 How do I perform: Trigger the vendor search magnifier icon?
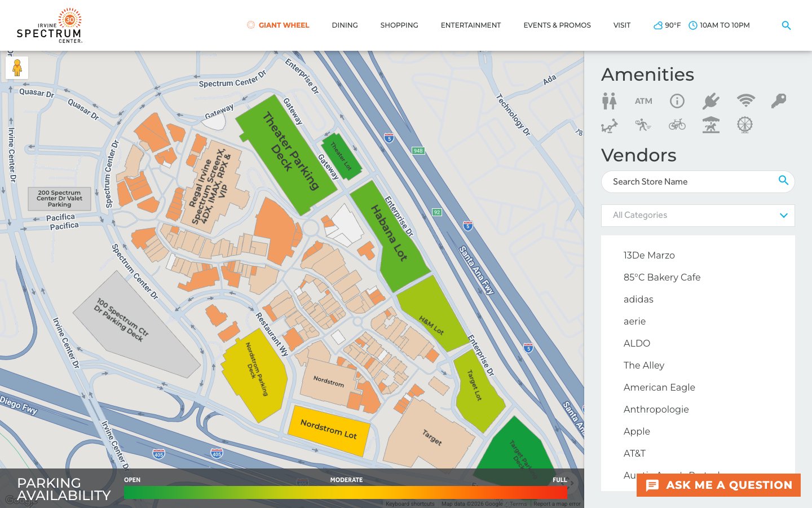(784, 181)
